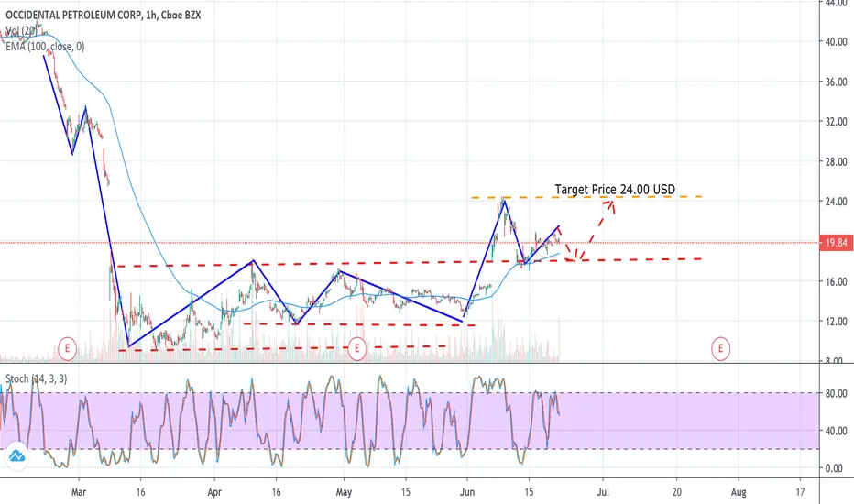Click the Vol (20) indicator label

[21, 31]
